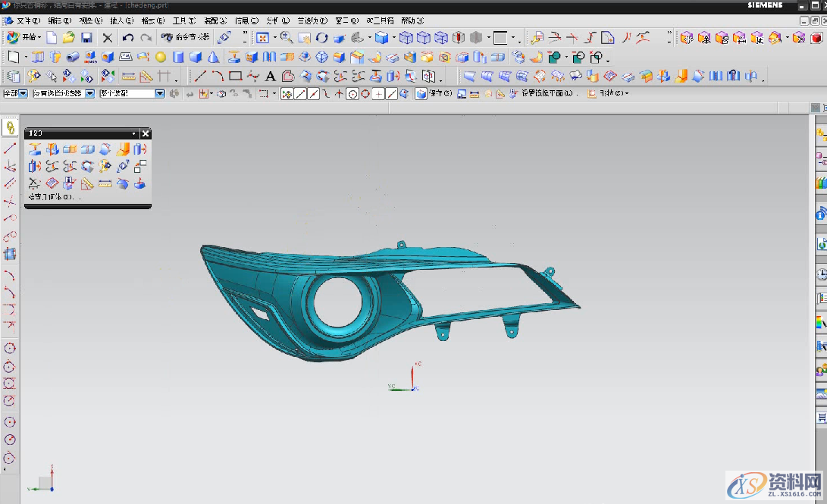
Task: Close the floating 123 toolbar panel
Action: pos(146,133)
